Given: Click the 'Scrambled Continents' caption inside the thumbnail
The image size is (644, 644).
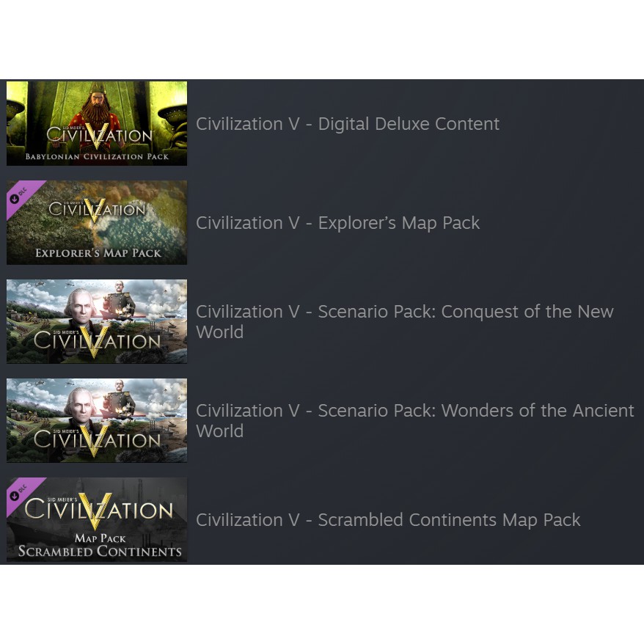Looking at the screenshot, I should (100, 551).
